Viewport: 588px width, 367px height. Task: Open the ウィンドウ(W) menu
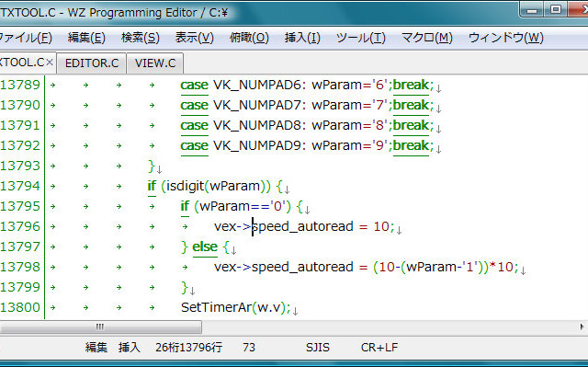point(506,38)
